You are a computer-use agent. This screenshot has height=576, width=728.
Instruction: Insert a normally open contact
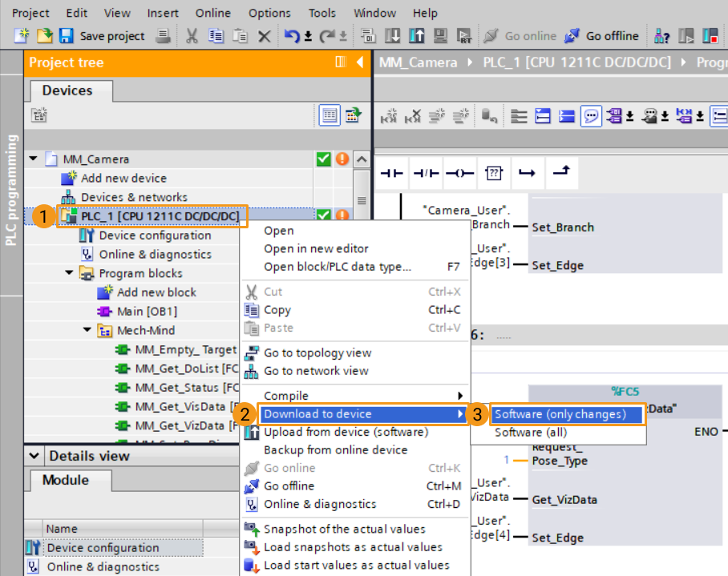(391, 172)
